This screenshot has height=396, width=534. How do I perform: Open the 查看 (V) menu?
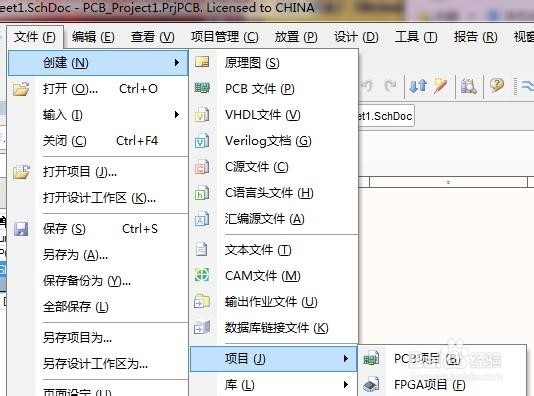(153, 37)
